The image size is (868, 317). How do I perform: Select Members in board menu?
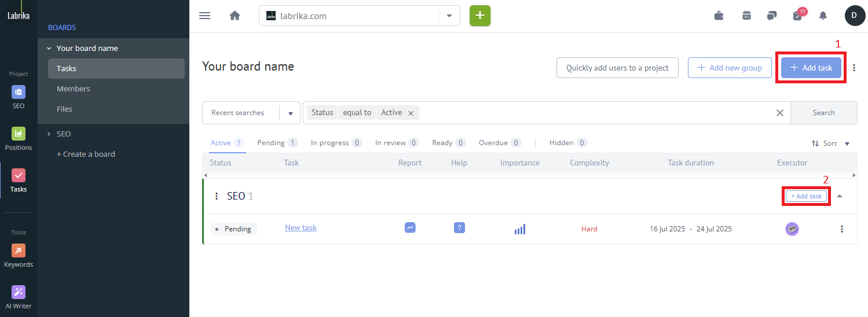click(x=74, y=89)
